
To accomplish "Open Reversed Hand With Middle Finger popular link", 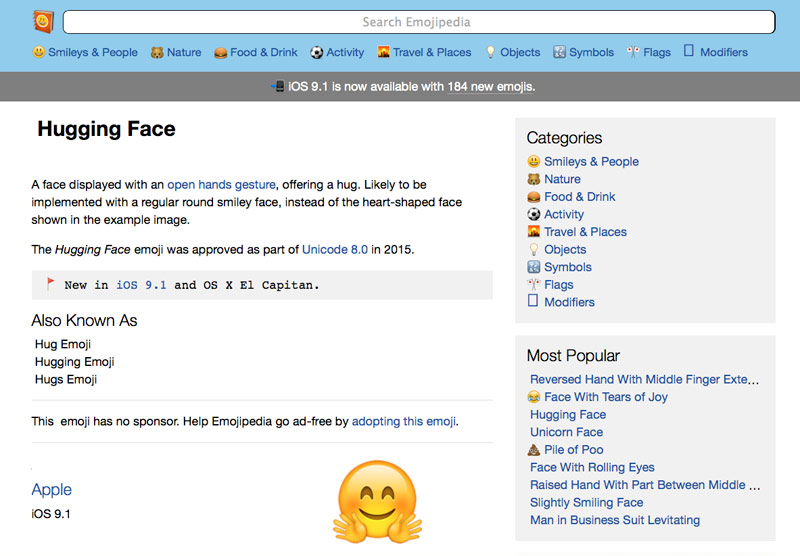I will [x=644, y=380].
